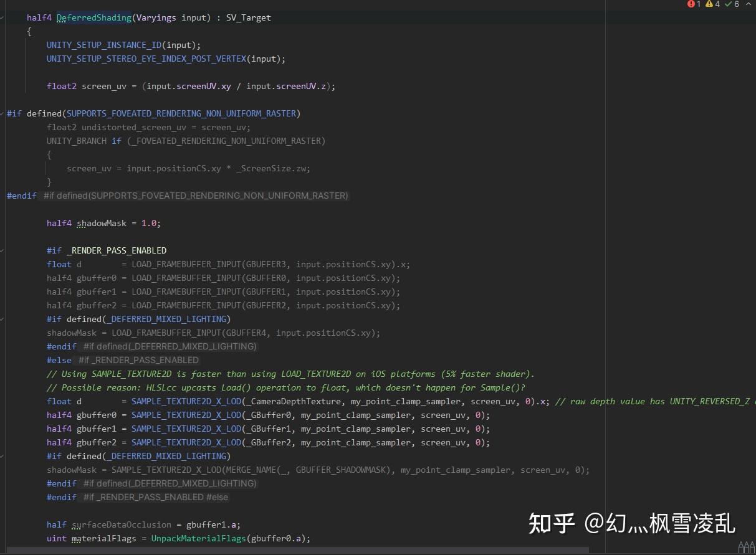Click the UnpackMaterialFlags function call
756x555 pixels.
click(199, 538)
